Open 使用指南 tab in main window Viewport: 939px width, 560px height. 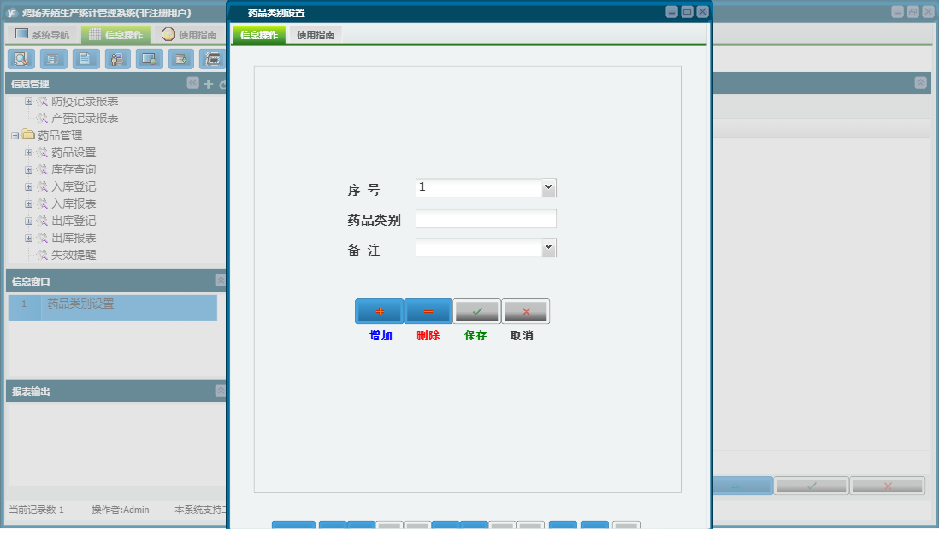(189, 34)
